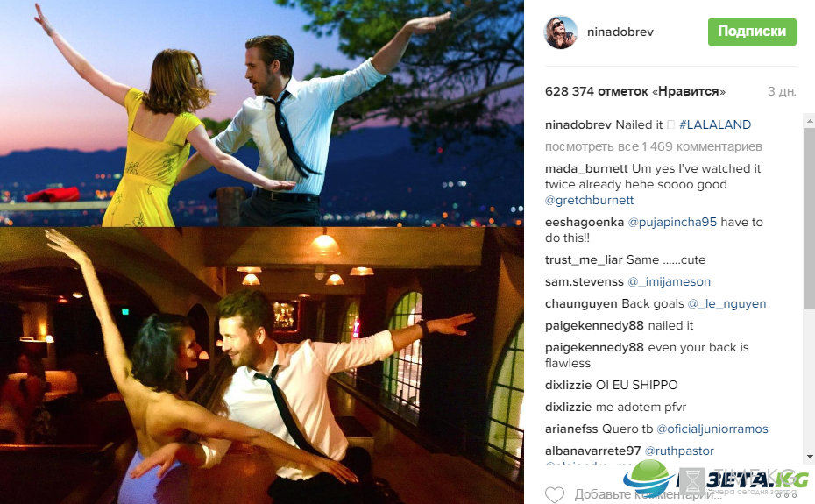Click the bottom recreated dance photo
The width and height of the screenshot is (815, 504).
[261, 366]
